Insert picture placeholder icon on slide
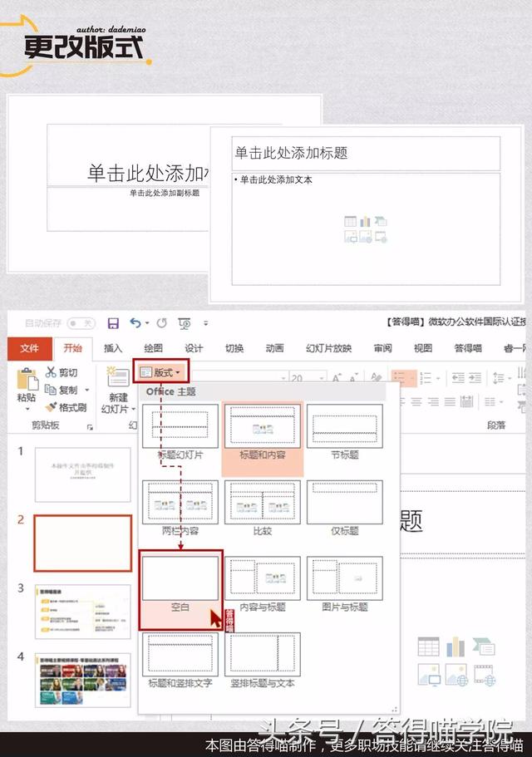 coord(429,675)
